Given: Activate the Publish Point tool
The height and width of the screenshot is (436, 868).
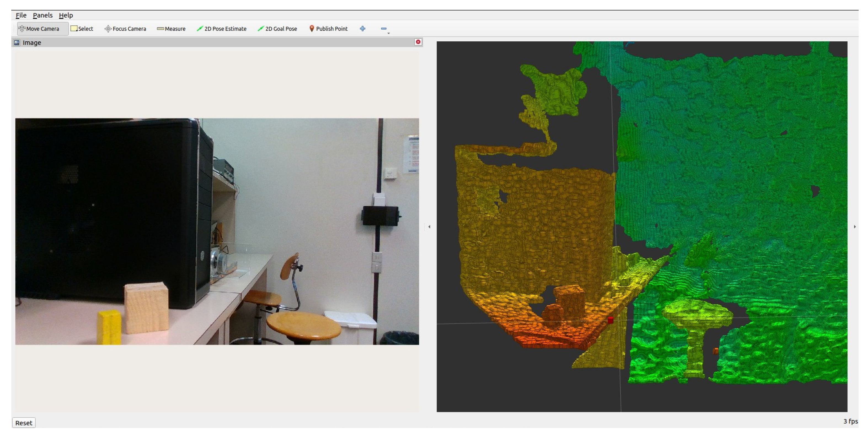Looking at the screenshot, I should click(328, 29).
